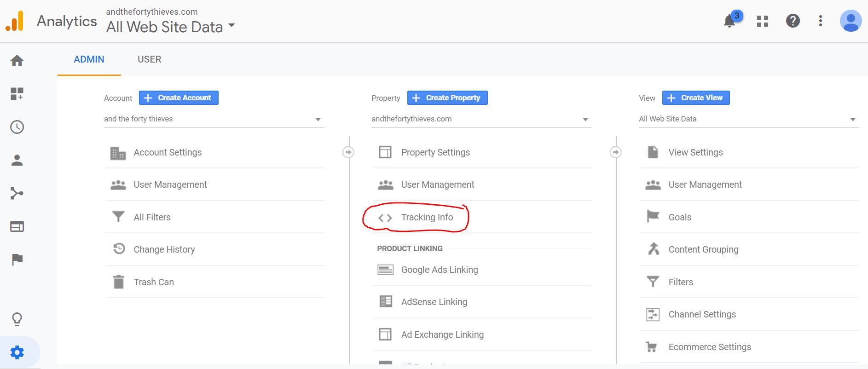Click the Create View button
The width and height of the screenshot is (868, 369).
pos(696,98)
